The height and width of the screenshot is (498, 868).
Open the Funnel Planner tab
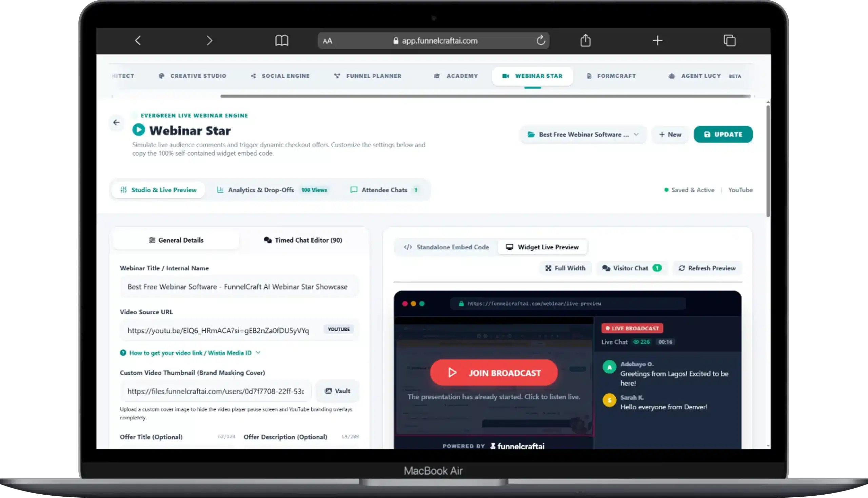(x=368, y=76)
